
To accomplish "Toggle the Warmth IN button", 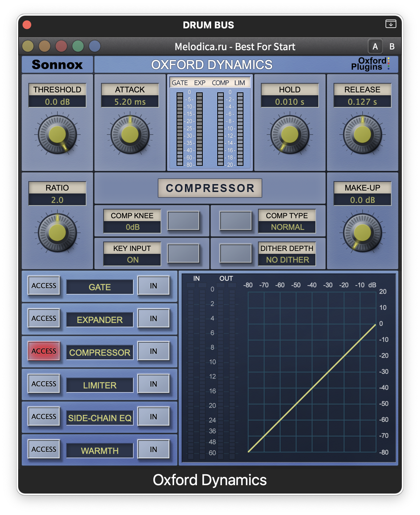I will tap(154, 450).
